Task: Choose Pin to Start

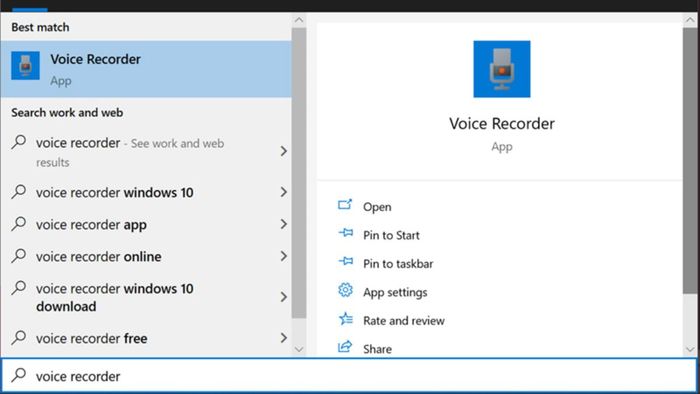Action: (391, 235)
